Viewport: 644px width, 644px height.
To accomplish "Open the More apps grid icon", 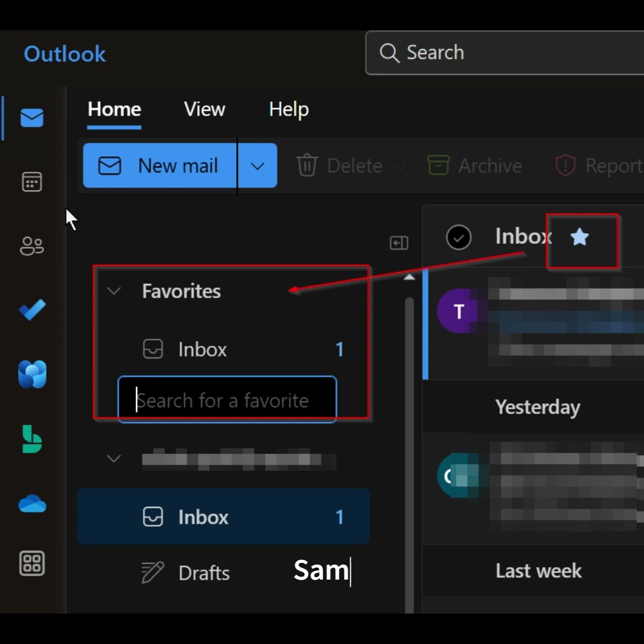I will (32, 563).
